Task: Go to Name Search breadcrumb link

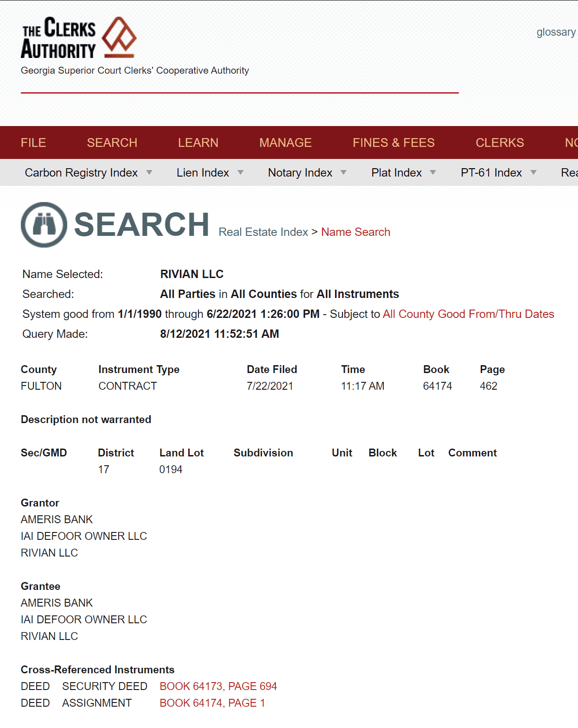Action: [x=356, y=232]
